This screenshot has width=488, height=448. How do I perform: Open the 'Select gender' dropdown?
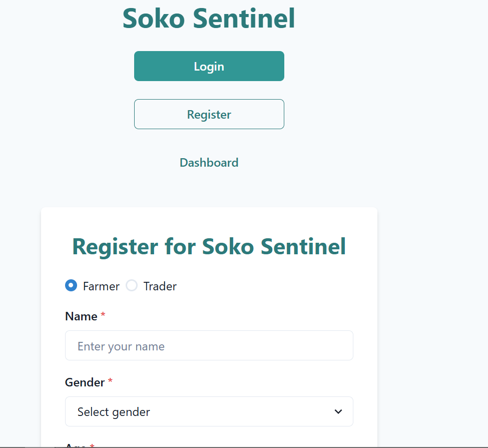[x=209, y=411]
